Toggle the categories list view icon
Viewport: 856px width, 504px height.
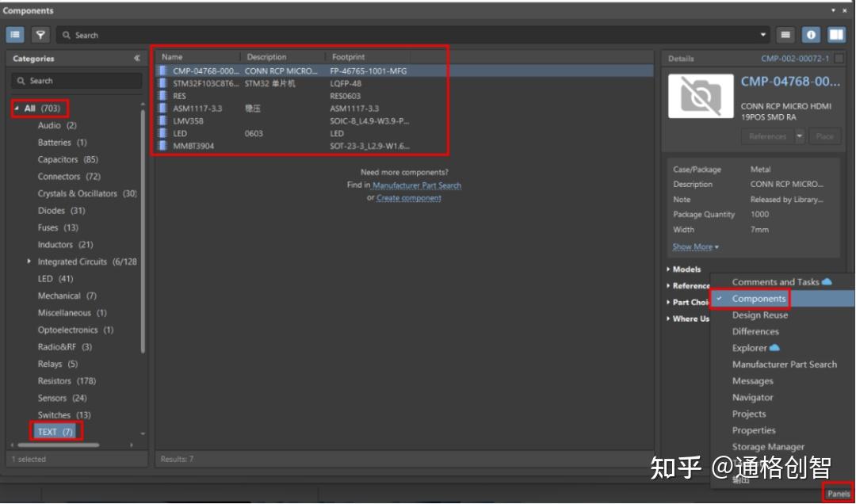click(15, 34)
